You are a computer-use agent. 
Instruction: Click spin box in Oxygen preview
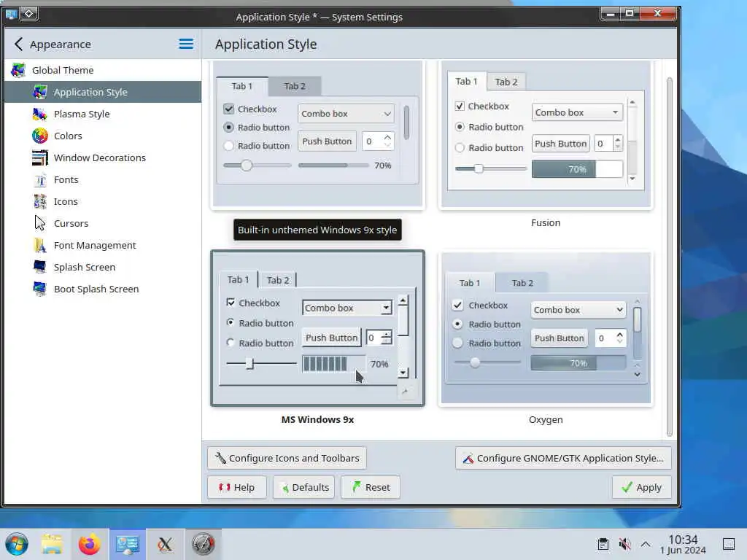[609, 338]
